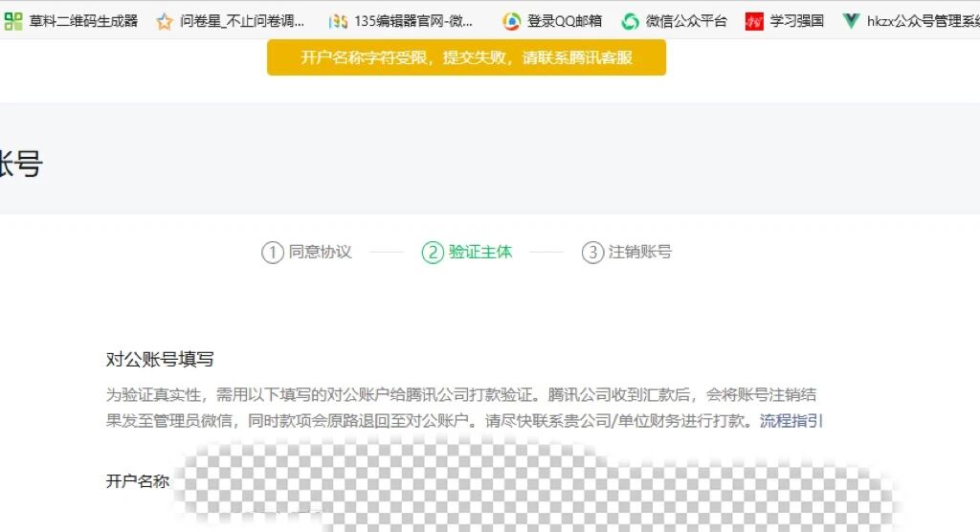Click the circled number 1 step icon
Screen dimensions: 980x532
pos(273,253)
